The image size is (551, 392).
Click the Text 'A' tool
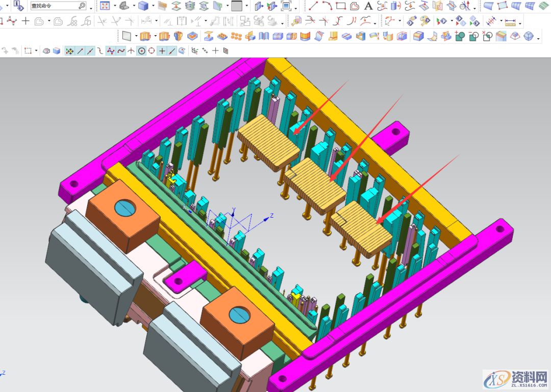368,6
